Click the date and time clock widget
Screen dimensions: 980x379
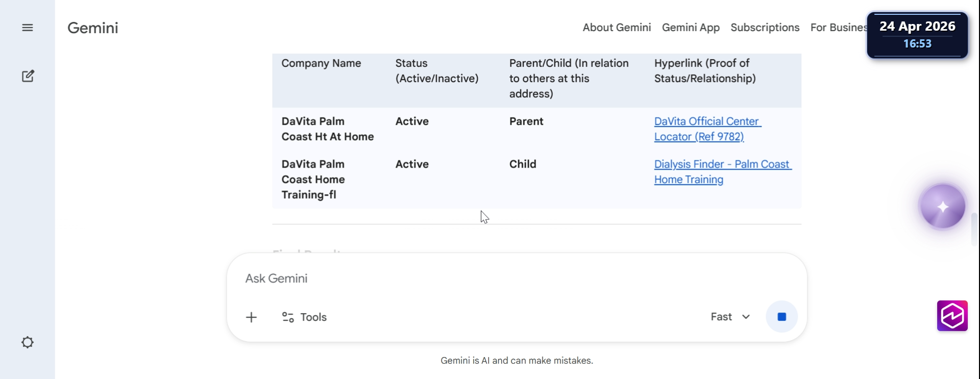click(917, 35)
